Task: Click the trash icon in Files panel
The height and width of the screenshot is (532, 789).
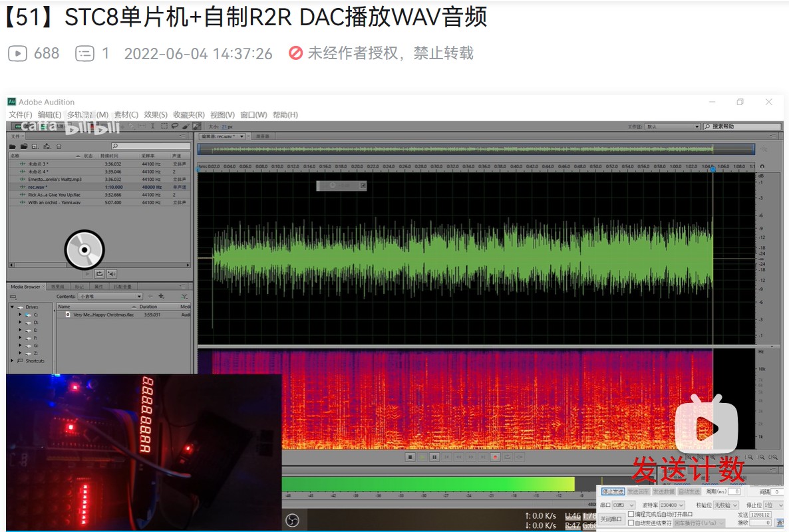Action: [x=59, y=146]
